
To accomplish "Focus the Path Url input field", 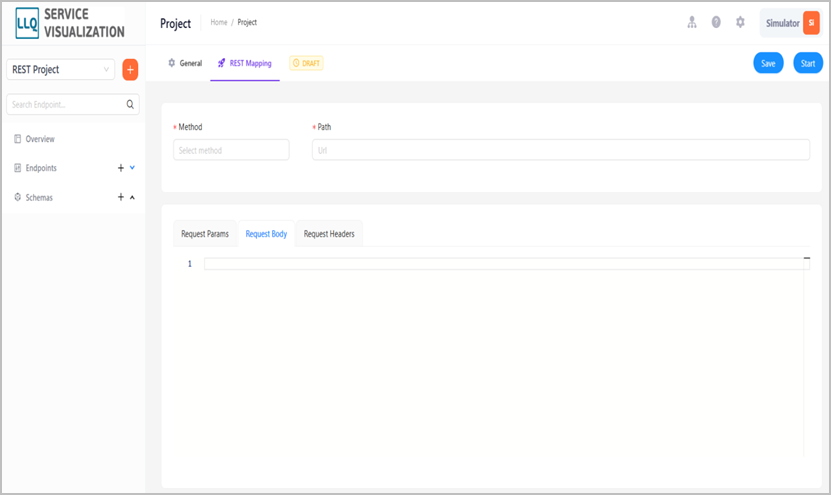I will coord(561,150).
